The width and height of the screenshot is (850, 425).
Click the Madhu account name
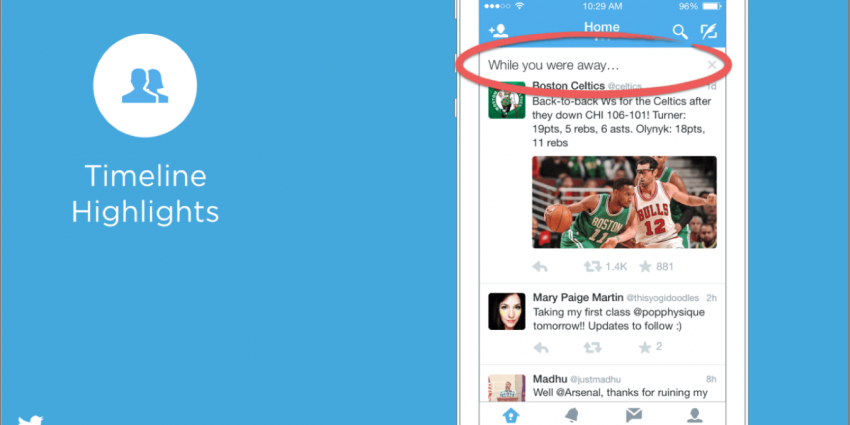(549, 379)
